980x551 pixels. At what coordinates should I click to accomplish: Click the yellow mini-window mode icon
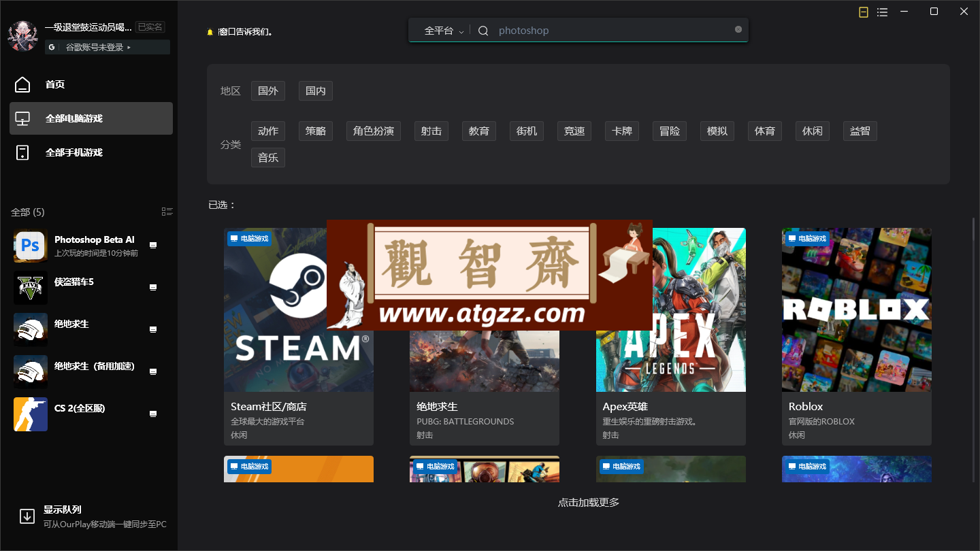864,12
